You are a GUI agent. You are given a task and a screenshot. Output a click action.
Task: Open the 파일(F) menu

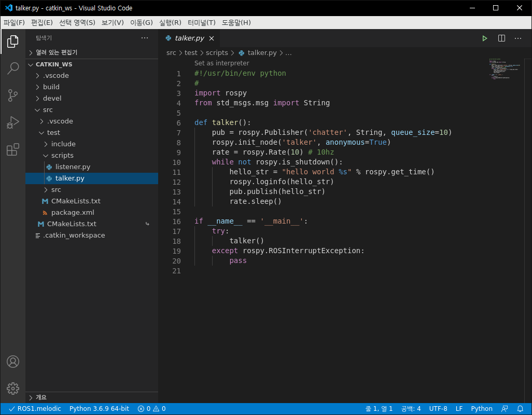click(14, 22)
